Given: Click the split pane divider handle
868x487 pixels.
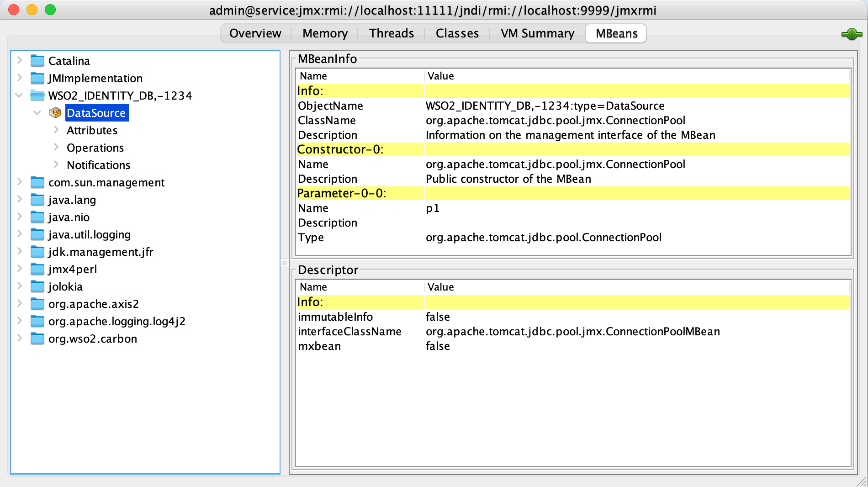Looking at the screenshot, I should tap(285, 263).
